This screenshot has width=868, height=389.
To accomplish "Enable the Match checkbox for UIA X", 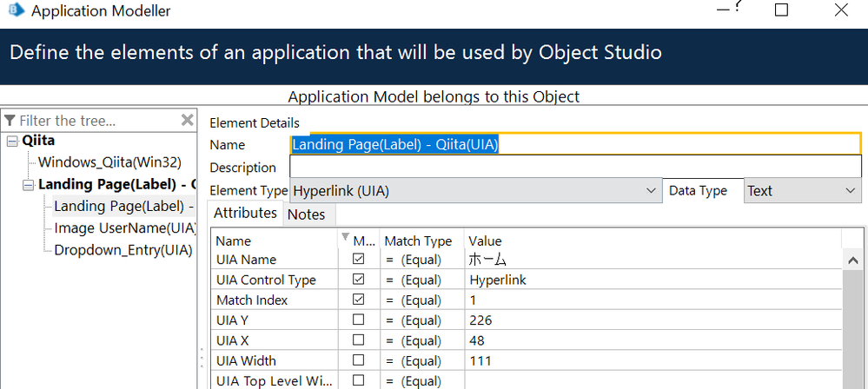I will 358,340.
